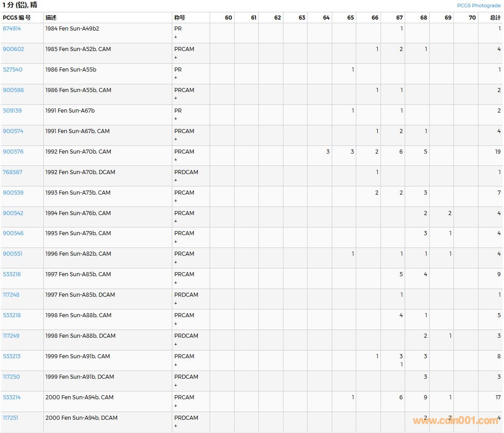
Task: Expand plus sign in 1998 Fen PRDCAM row
Action: point(176,344)
